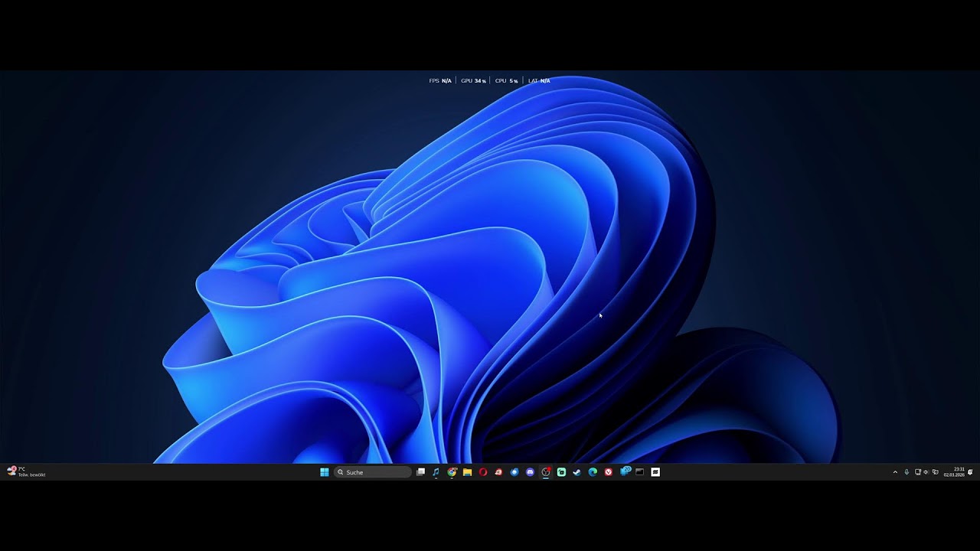Click the Suche search box
The width and height of the screenshot is (980, 551).
(373, 472)
